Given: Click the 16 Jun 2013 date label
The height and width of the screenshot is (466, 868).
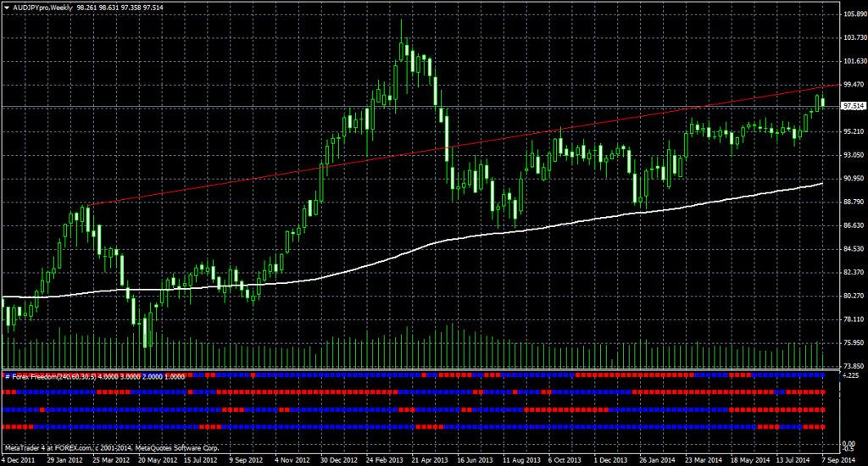Looking at the screenshot, I should [x=471, y=459].
